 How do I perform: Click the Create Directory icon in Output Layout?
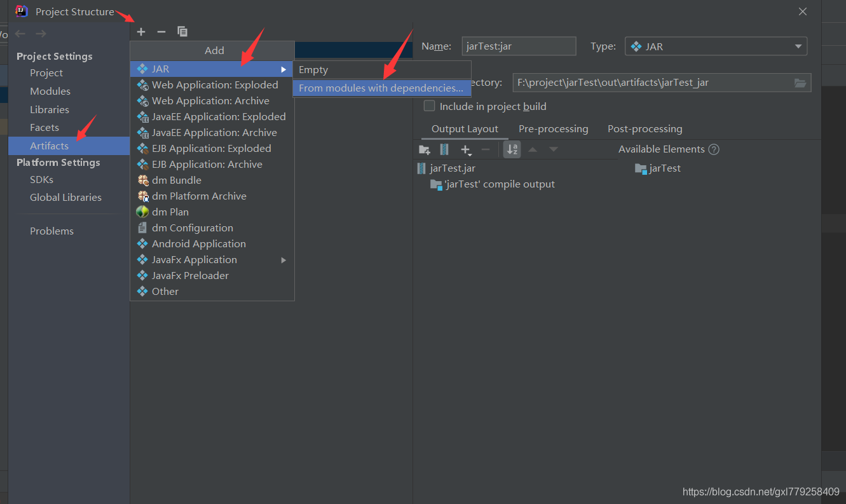(x=425, y=149)
